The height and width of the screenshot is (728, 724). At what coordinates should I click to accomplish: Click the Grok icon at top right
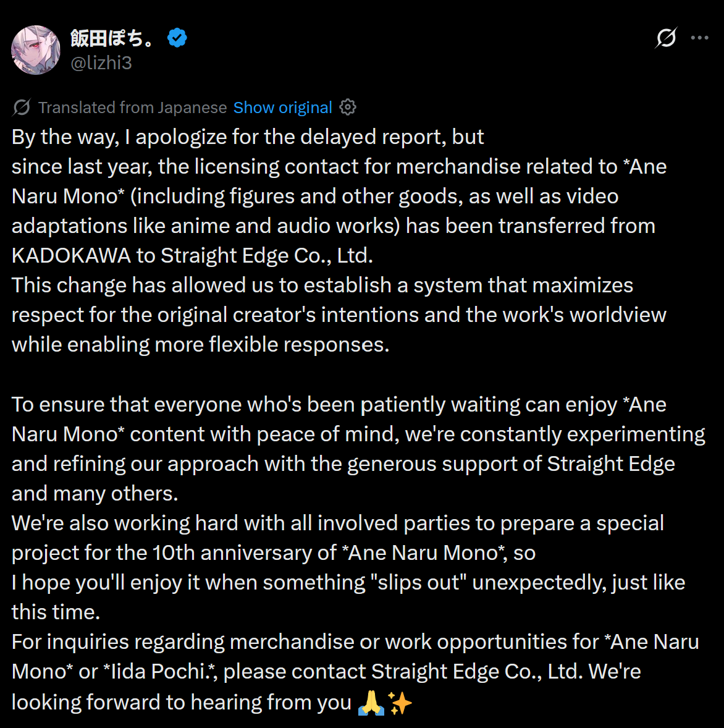[666, 38]
